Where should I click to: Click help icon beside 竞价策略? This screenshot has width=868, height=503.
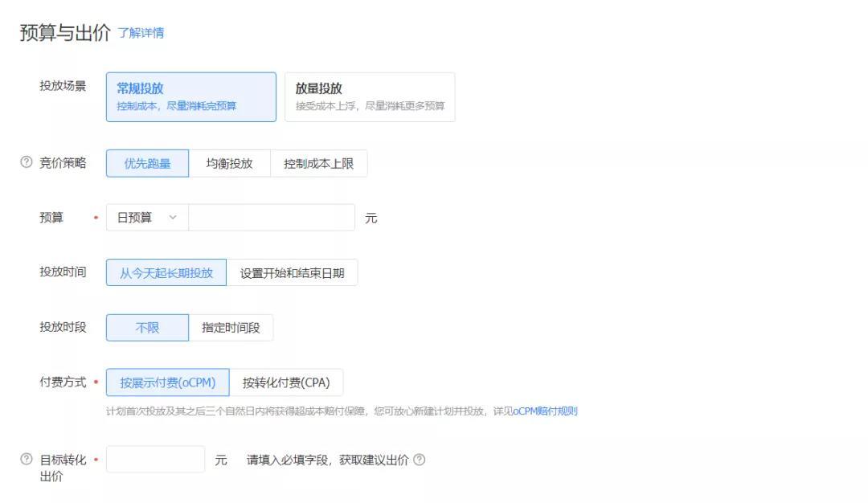point(26,162)
